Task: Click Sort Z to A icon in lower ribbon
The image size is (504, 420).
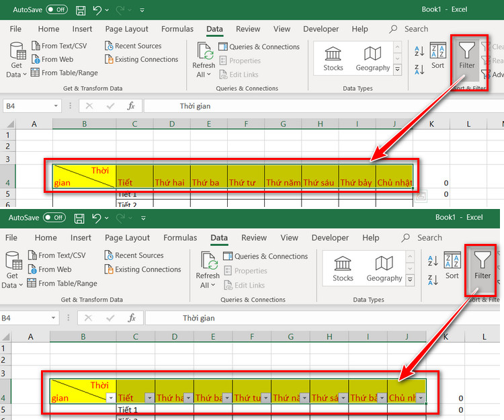Action: point(433,280)
